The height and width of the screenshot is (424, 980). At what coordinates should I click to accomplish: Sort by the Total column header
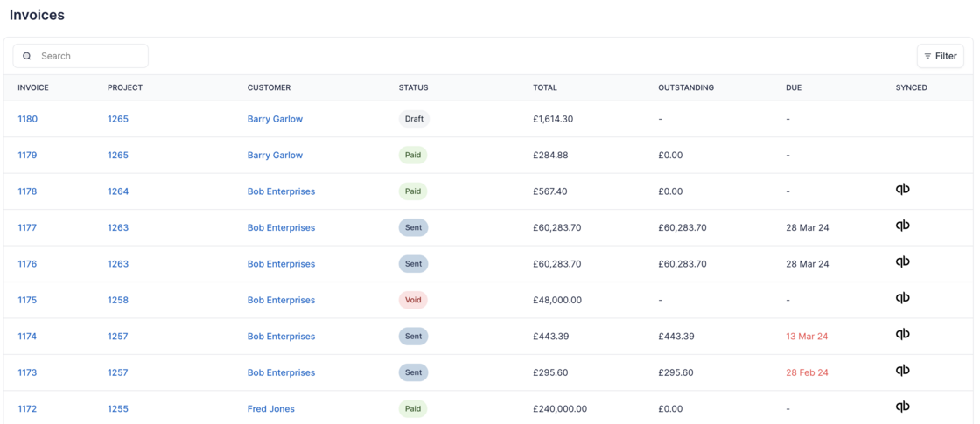[x=544, y=87]
